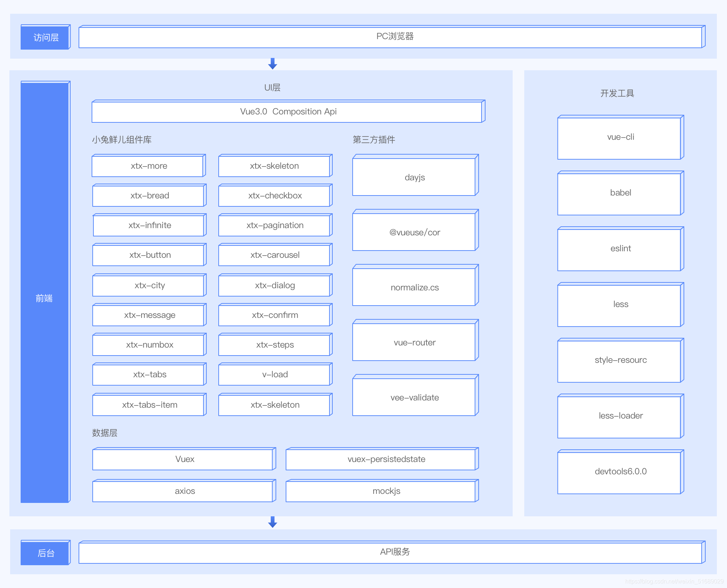This screenshot has height=588, width=727.
Task: Click the eslint tool box
Action: pos(621,249)
